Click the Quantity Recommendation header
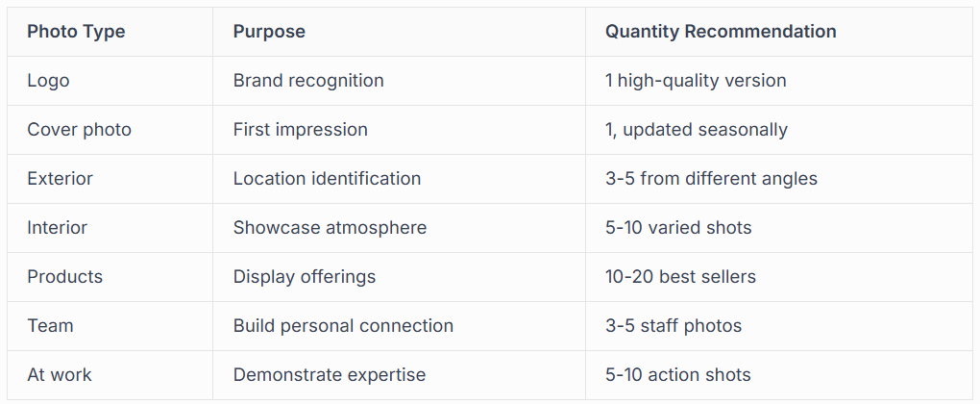Screen dimensions: 980x404 tap(721, 32)
